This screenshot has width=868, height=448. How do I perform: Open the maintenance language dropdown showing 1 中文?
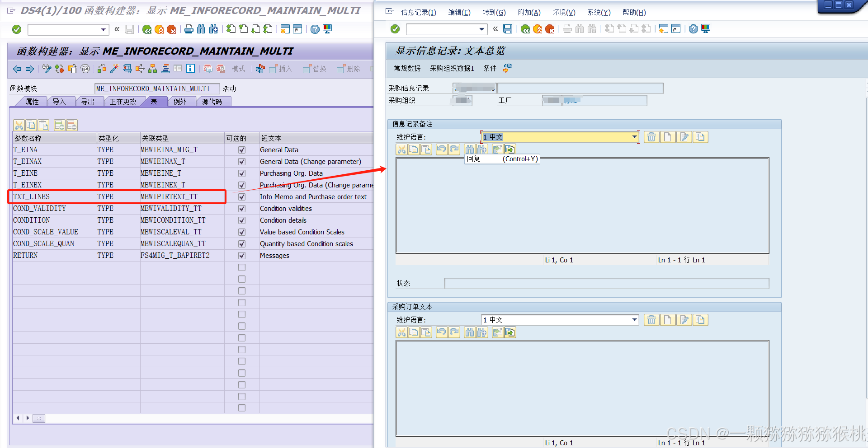click(635, 137)
